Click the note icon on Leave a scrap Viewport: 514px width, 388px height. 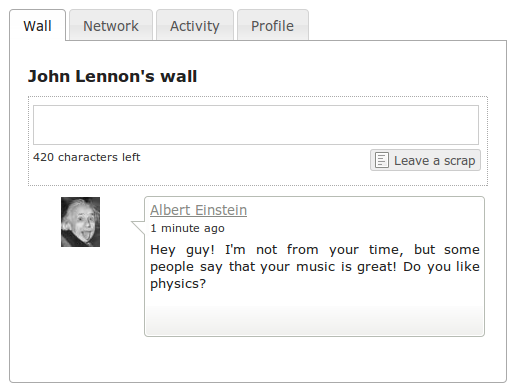pyautogui.click(x=382, y=160)
